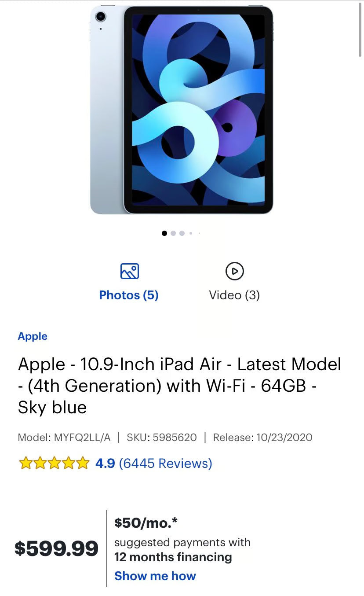Select the last carousel dot

tap(199, 233)
